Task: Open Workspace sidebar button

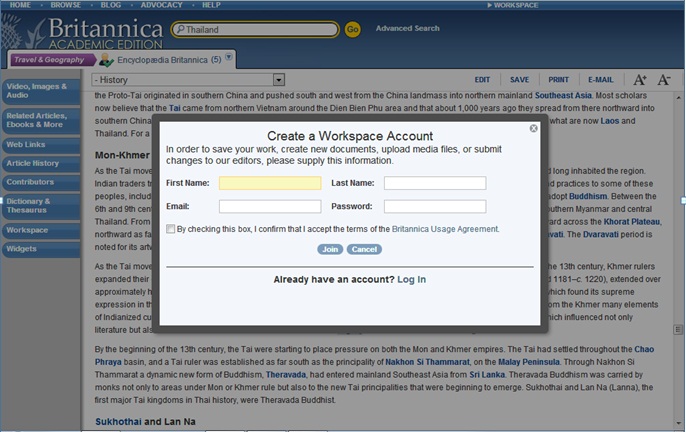Action: point(41,231)
